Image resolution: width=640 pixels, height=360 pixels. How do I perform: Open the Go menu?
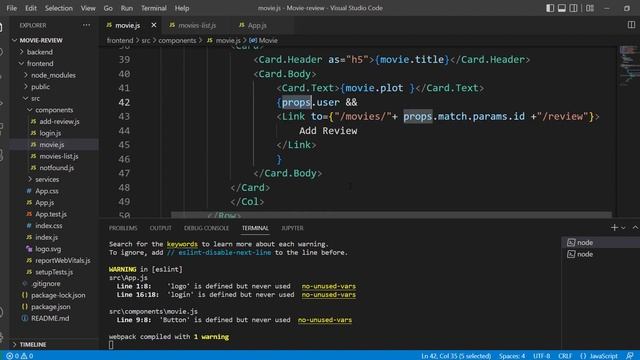(108, 8)
